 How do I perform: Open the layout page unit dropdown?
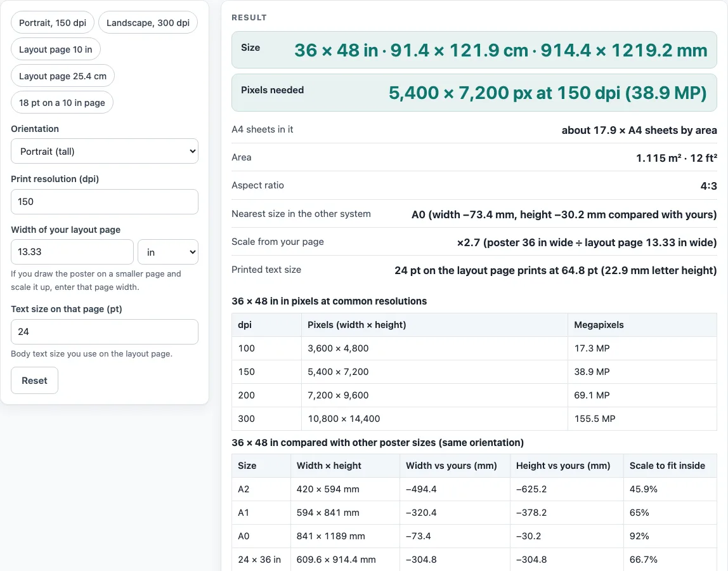click(168, 252)
